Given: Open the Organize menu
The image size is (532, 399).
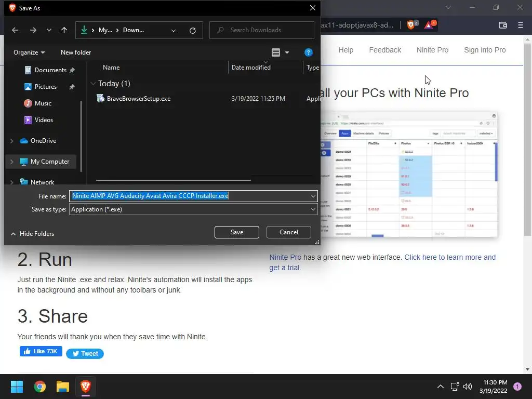Looking at the screenshot, I should tap(29, 52).
